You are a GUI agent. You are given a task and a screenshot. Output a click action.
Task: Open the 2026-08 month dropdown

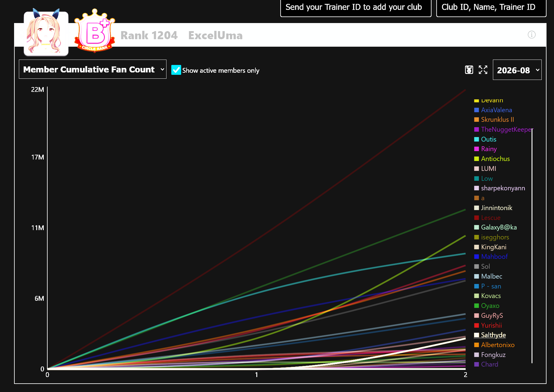coord(517,70)
